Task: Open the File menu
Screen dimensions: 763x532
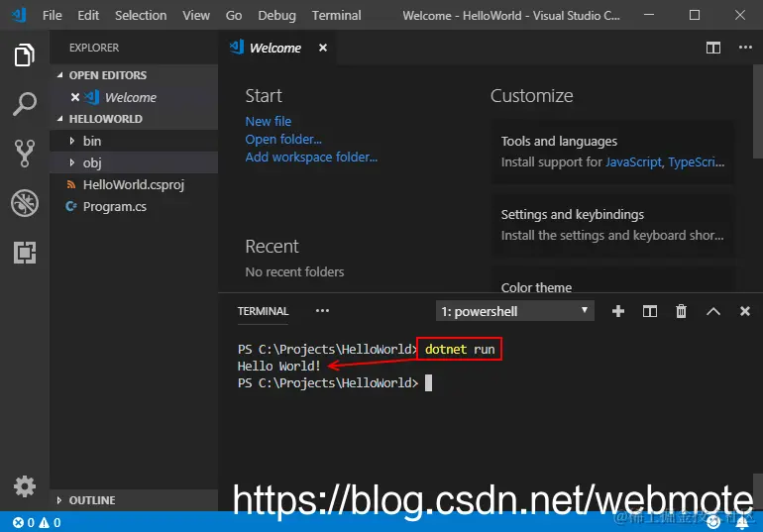Action: pos(53,16)
